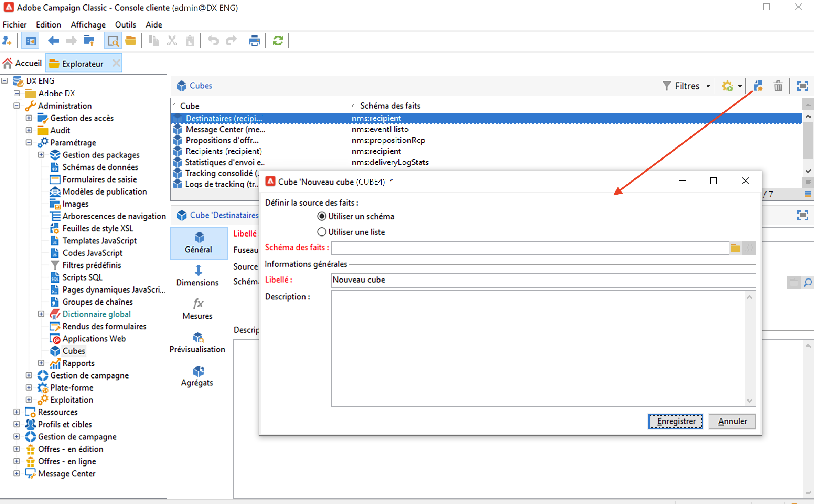Click the back navigation arrow toolbar icon

pyautogui.click(x=54, y=41)
